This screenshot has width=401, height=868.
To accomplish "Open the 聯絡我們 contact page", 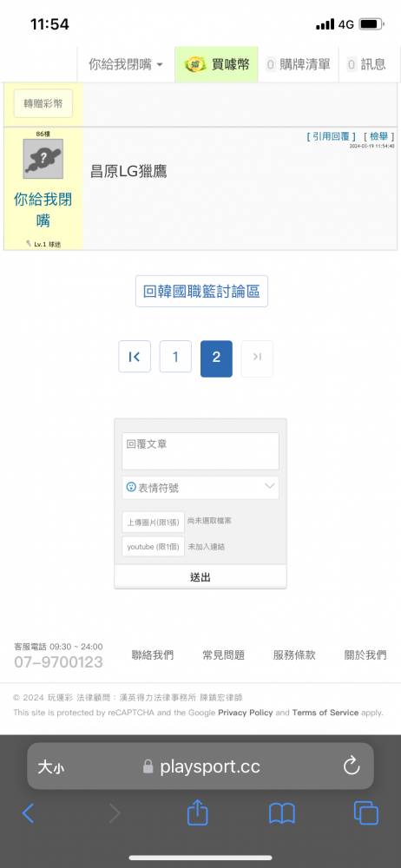I will tap(152, 655).
